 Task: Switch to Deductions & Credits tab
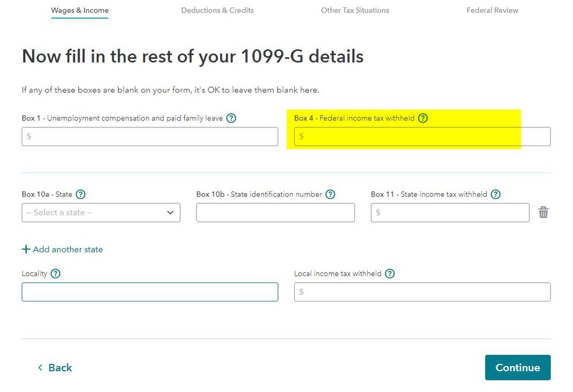coord(217,10)
